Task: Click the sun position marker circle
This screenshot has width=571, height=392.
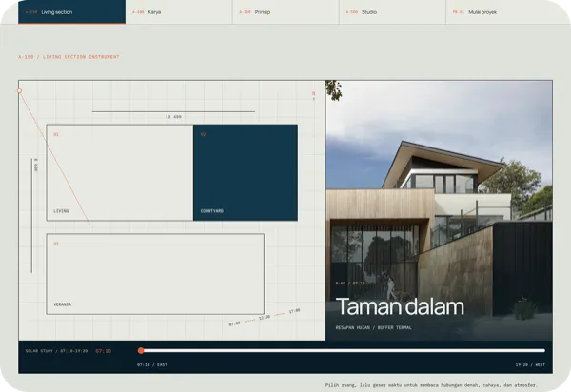Action: (20, 90)
